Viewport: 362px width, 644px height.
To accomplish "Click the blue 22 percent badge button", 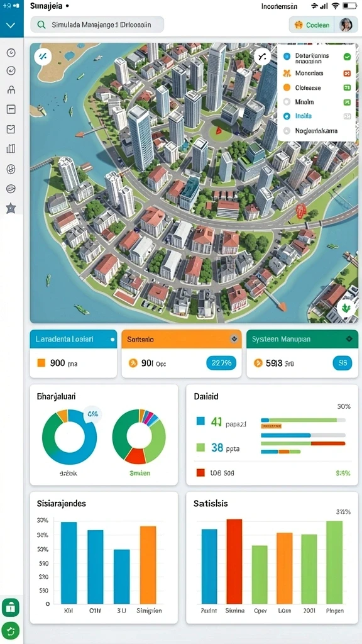I will point(221,363).
